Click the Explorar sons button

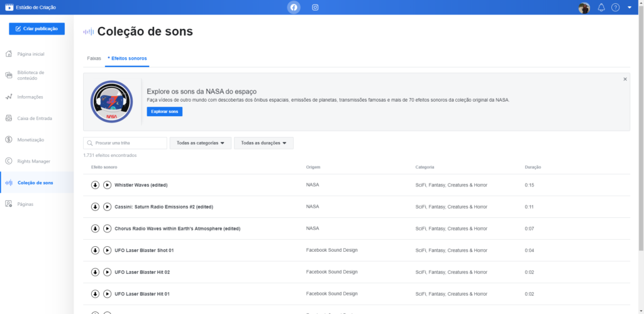coord(164,112)
